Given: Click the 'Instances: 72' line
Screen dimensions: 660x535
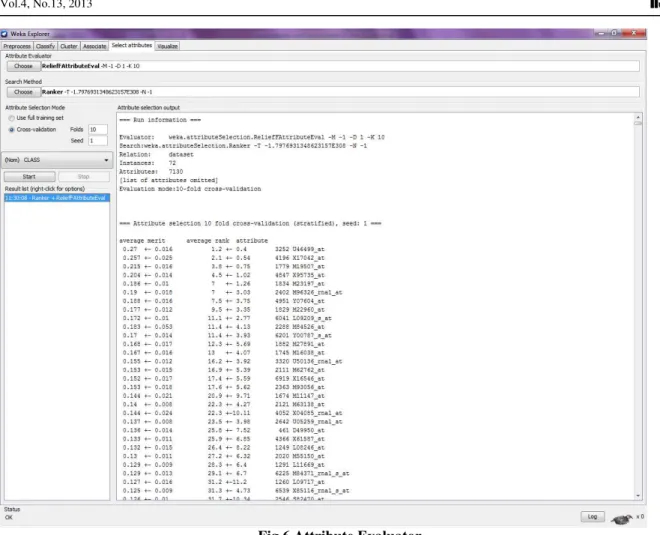Looking at the screenshot, I should coord(148,163).
